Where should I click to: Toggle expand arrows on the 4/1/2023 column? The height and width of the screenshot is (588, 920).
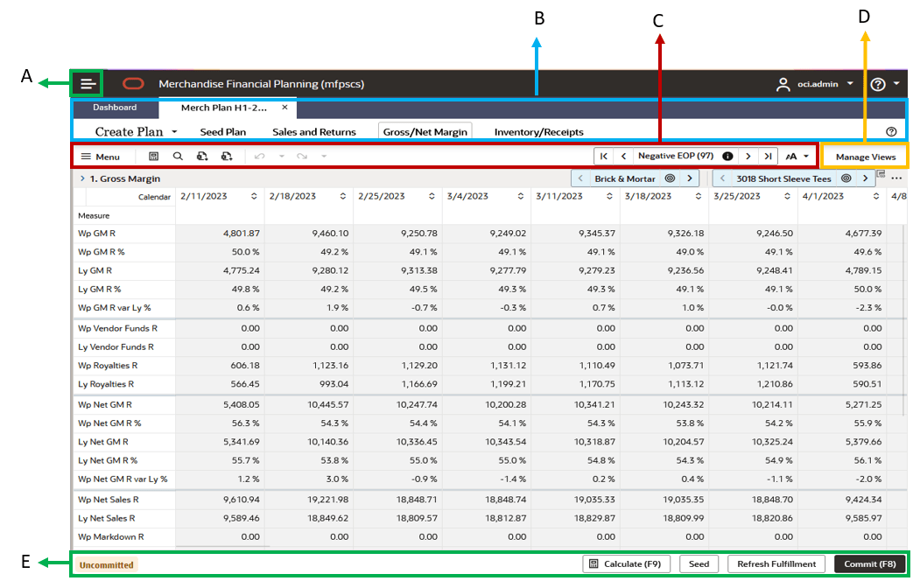876,196
